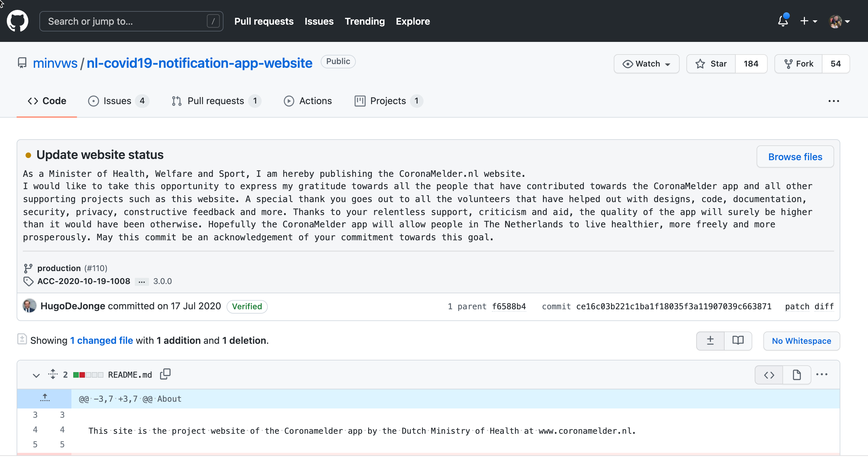The height and width of the screenshot is (459, 868).
Task: Show the rich diff file icon
Action: point(797,375)
